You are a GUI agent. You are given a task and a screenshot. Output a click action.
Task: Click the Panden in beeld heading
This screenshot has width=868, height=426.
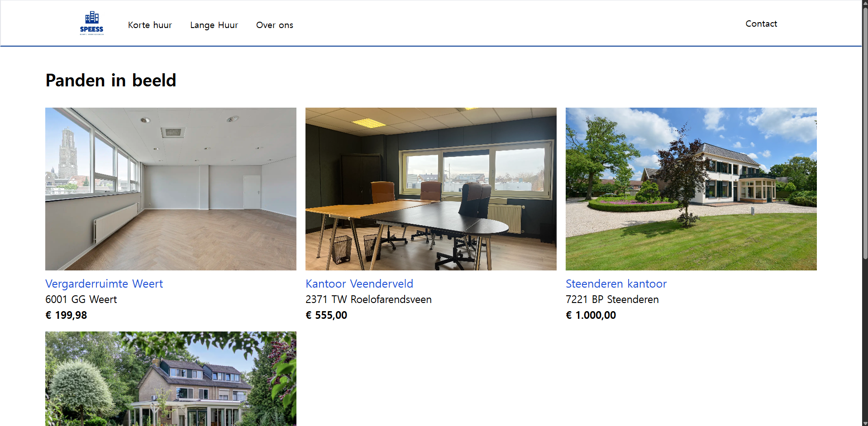111,80
